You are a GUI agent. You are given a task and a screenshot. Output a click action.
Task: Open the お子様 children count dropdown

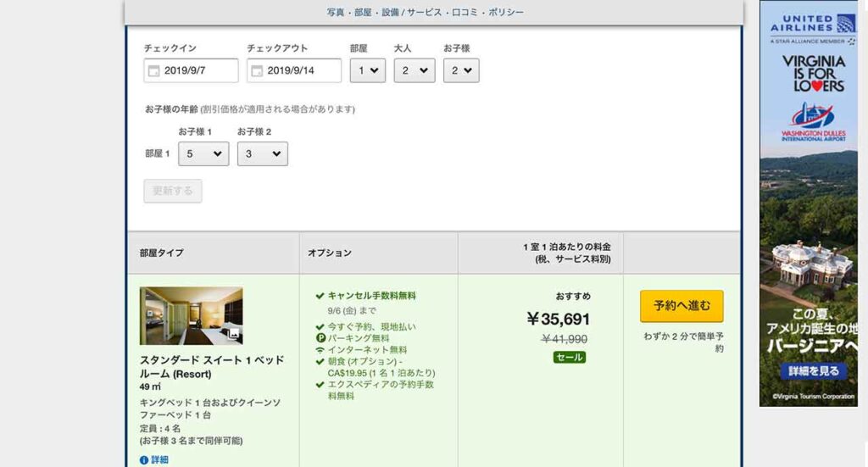coord(461,70)
